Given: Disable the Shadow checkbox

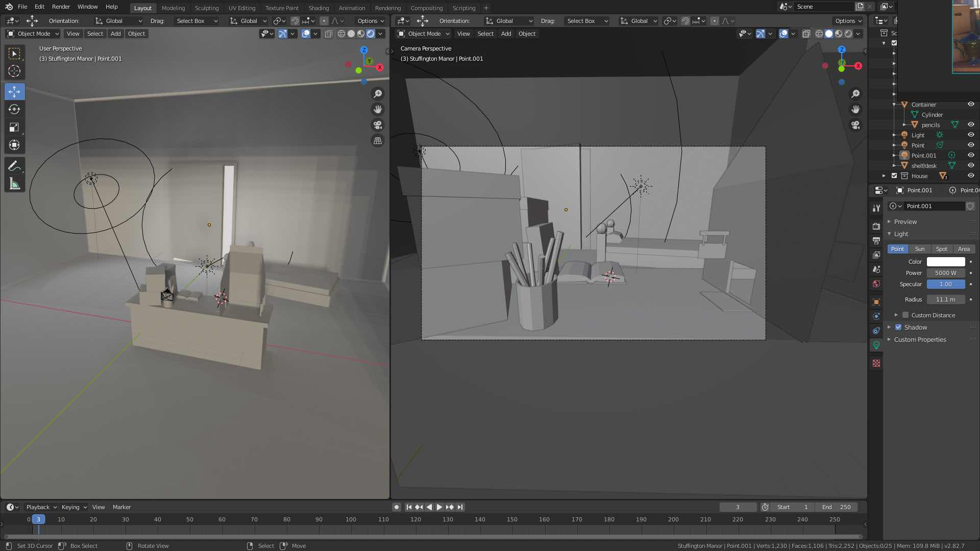Looking at the screenshot, I should (898, 327).
